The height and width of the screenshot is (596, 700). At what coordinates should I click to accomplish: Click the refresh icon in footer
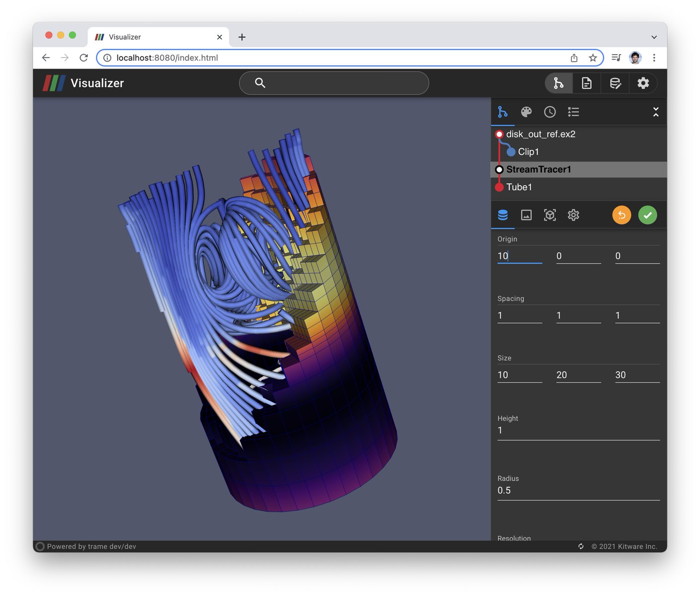(x=581, y=546)
